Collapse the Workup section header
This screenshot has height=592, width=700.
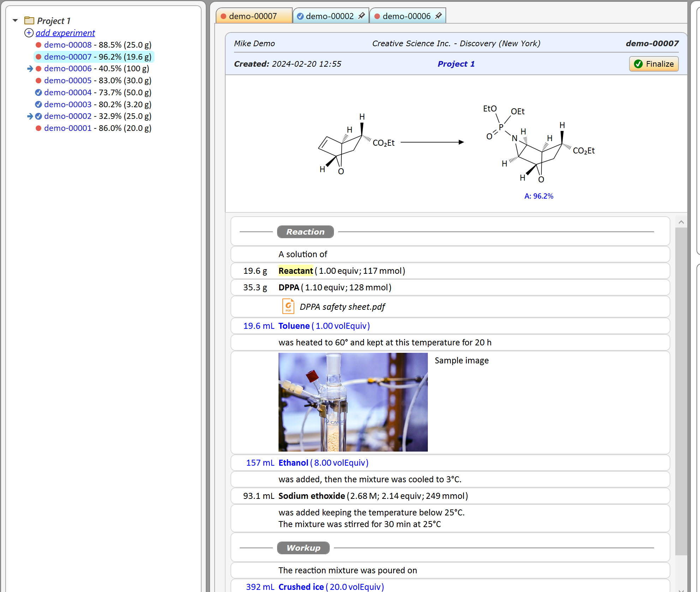coord(303,548)
